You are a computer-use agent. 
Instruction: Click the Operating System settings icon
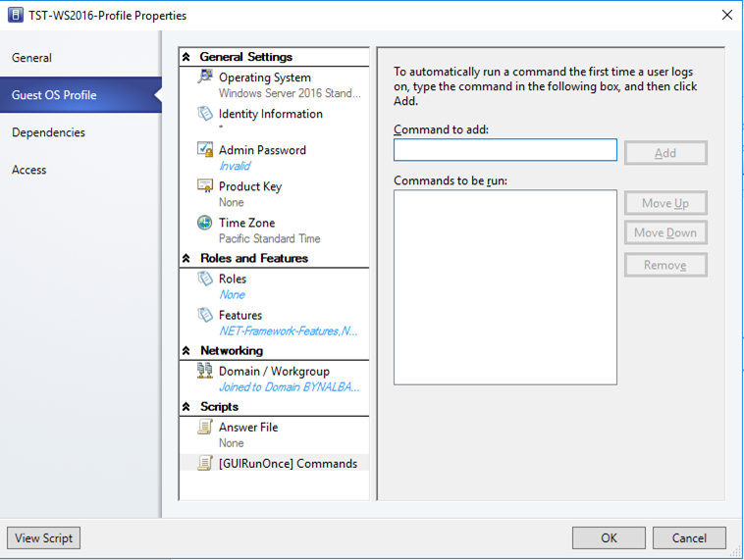click(x=205, y=76)
